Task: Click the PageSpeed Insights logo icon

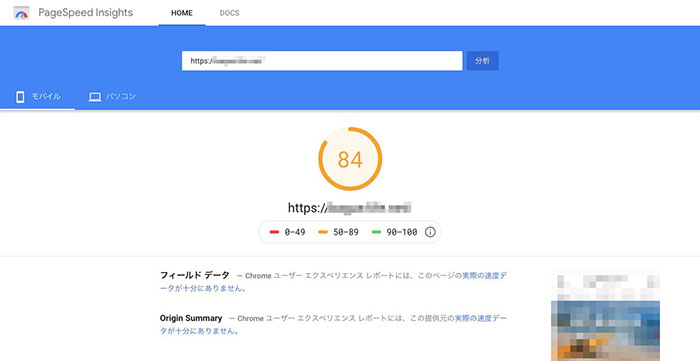Action: click(21, 13)
